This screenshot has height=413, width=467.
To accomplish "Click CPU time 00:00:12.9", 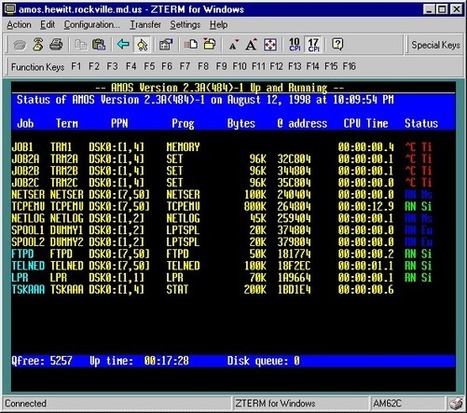I will point(366,206).
